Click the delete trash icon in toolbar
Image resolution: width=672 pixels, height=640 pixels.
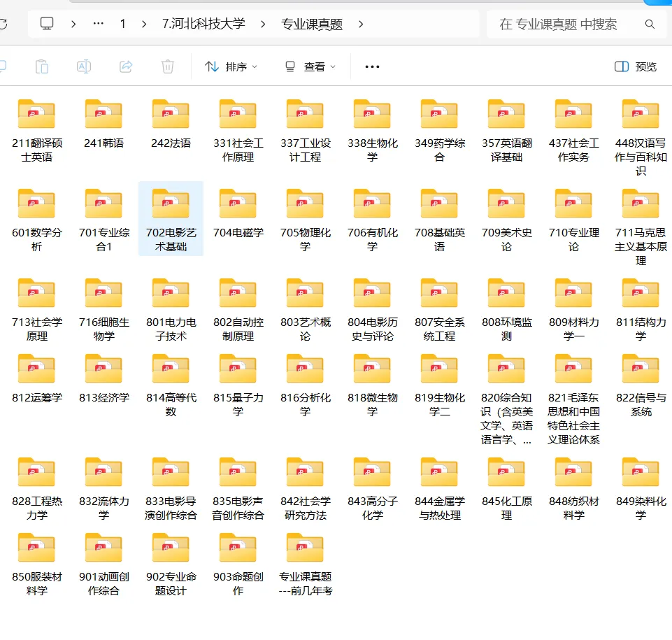[x=168, y=66]
